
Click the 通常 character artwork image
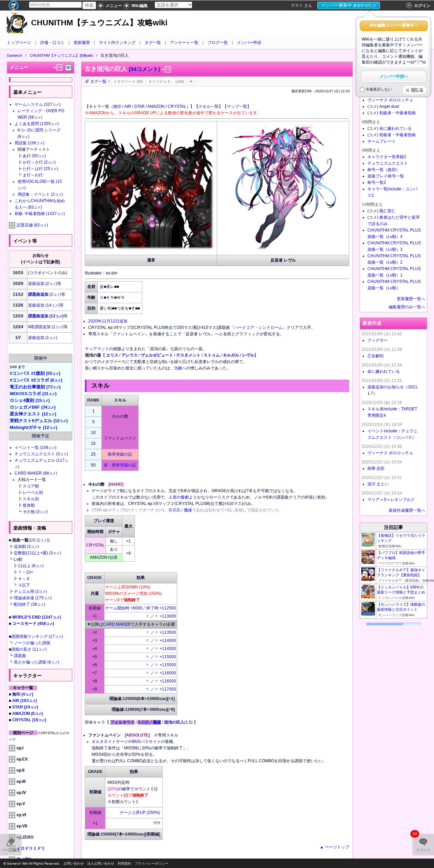tap(151, 188)
